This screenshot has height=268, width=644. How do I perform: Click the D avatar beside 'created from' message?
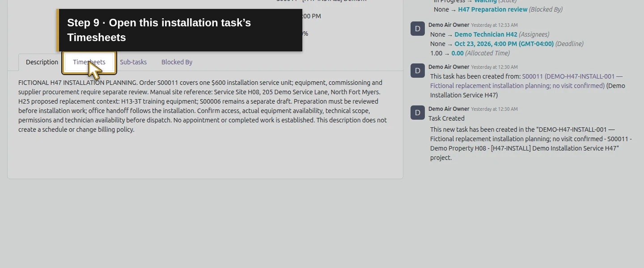pyautogui.click(x=418, y=71)
